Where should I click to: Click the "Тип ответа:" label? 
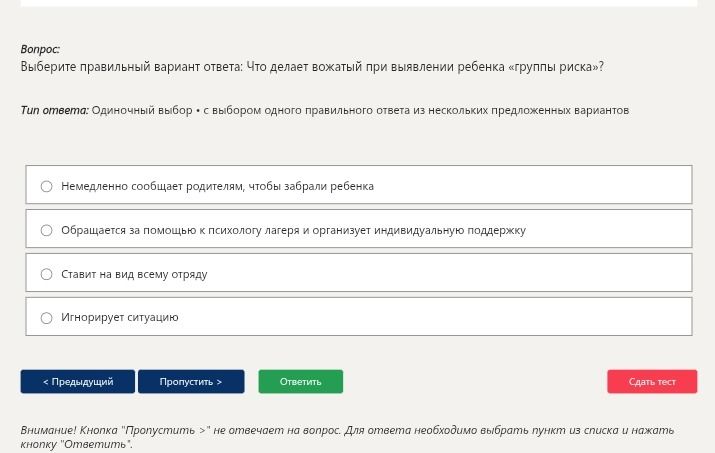[55, 110]
